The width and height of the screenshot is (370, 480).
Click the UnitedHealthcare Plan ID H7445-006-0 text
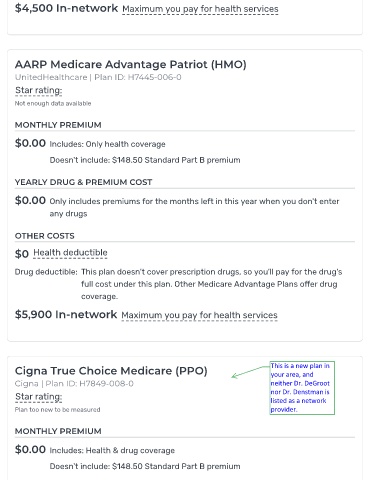(98, 77)
